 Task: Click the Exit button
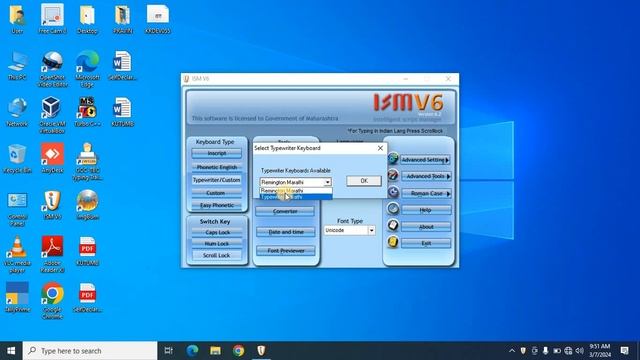(x=426, y=243)
